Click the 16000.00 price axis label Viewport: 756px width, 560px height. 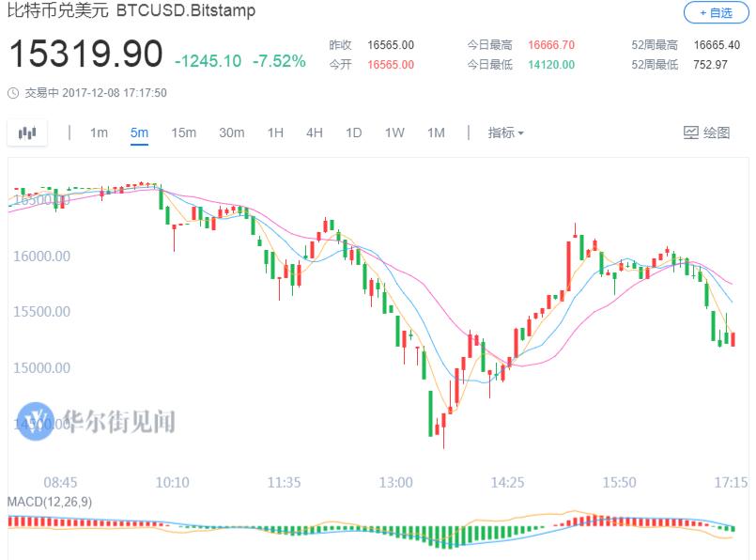(43, 256)
